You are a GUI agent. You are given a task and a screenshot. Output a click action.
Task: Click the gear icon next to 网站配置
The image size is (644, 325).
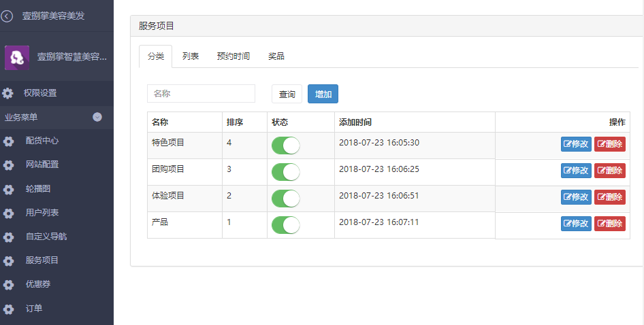point(9,165)
